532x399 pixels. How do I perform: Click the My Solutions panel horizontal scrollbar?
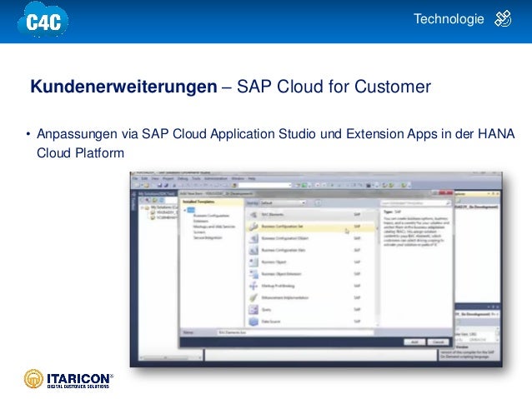170,357
